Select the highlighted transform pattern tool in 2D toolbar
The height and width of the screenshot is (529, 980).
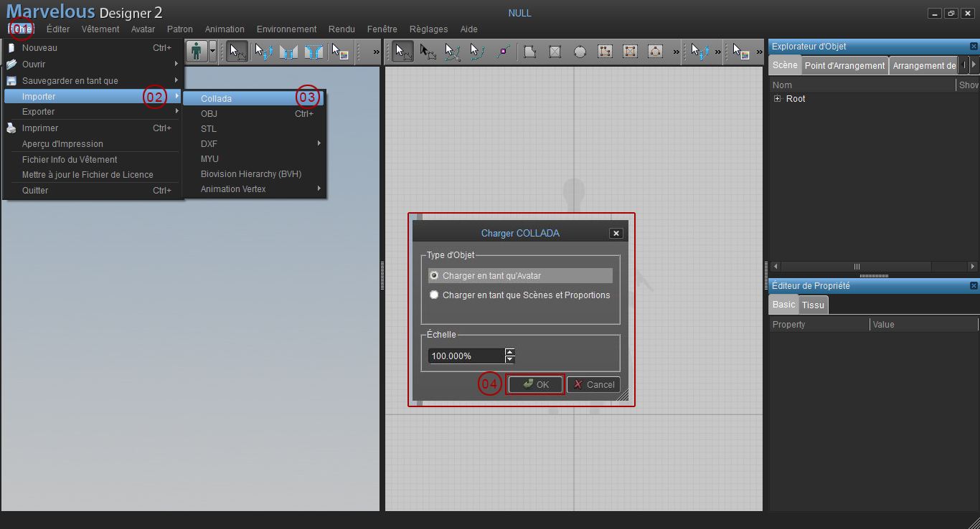(403, 52)
